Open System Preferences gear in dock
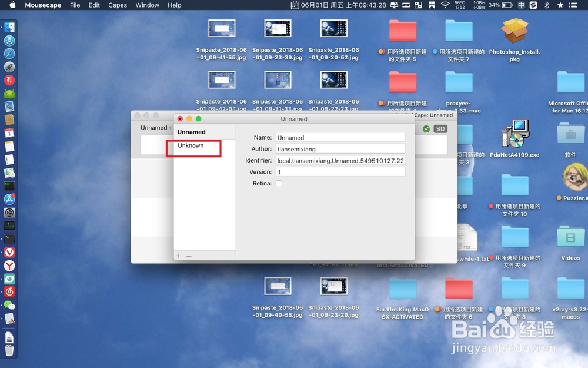 point(9,213)
